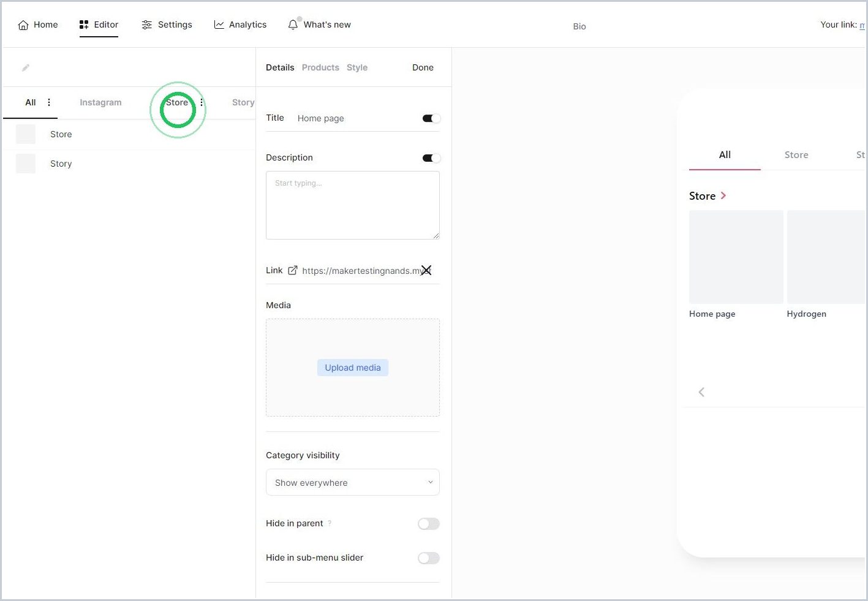The width and height of the screenshot is (868, 601).
Task: Click the bell What's new icon
Action: coord(293,25)
